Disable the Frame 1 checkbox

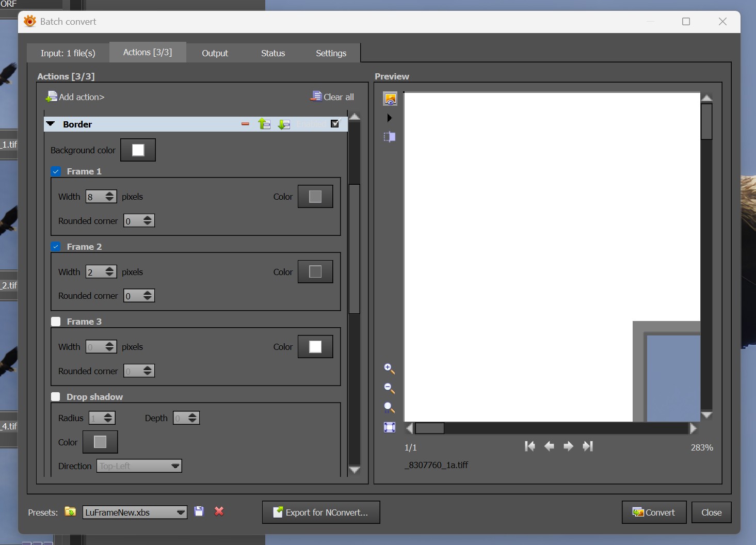[x=56, y=171]
